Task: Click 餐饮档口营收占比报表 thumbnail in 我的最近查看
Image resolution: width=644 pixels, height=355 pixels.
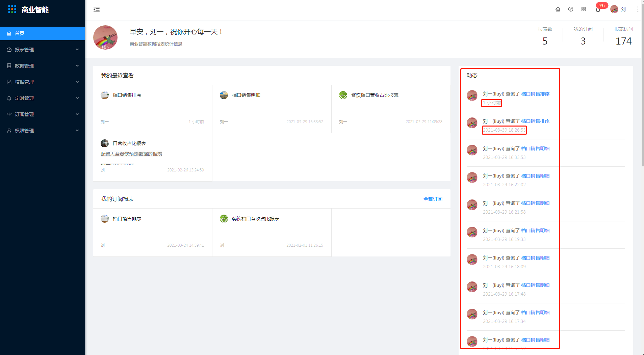Action: click(343, 95)
